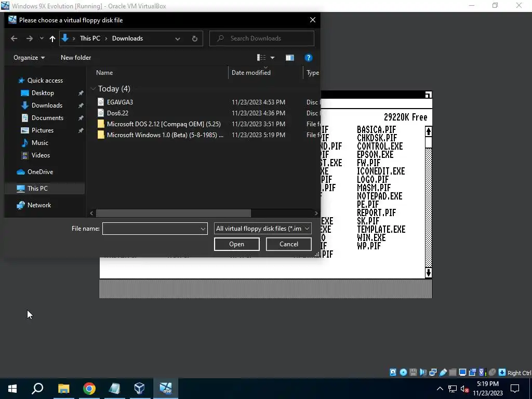Click the dialog's horizontal scrollbar thumb
Image resolution: width=532 pixels, height=399 pixels.
tap(174, 214)
